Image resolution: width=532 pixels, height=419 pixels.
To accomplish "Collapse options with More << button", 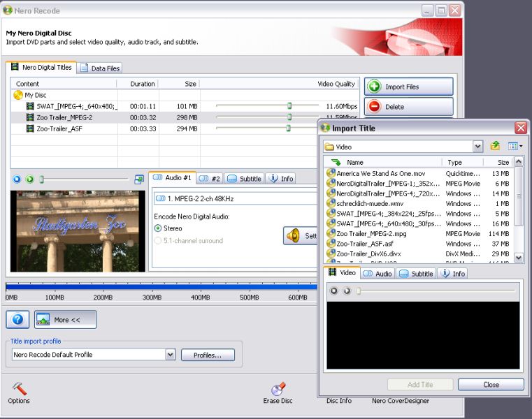I will click(66, 320).
